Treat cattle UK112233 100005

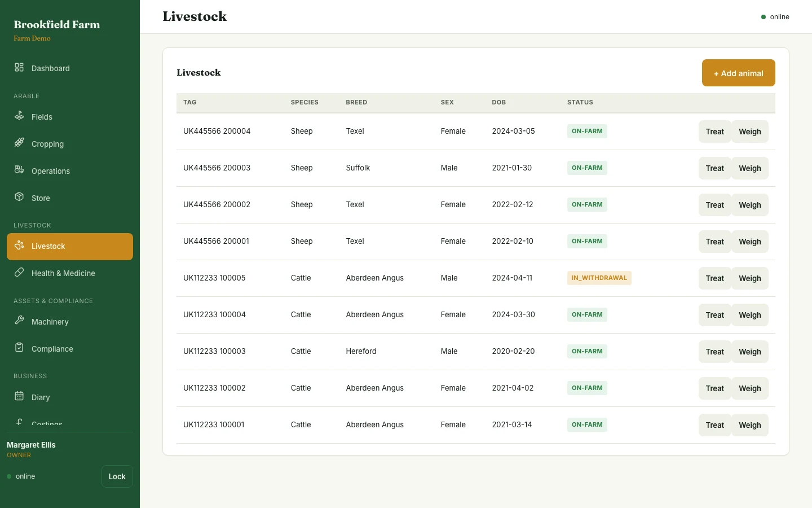point(714,278)
